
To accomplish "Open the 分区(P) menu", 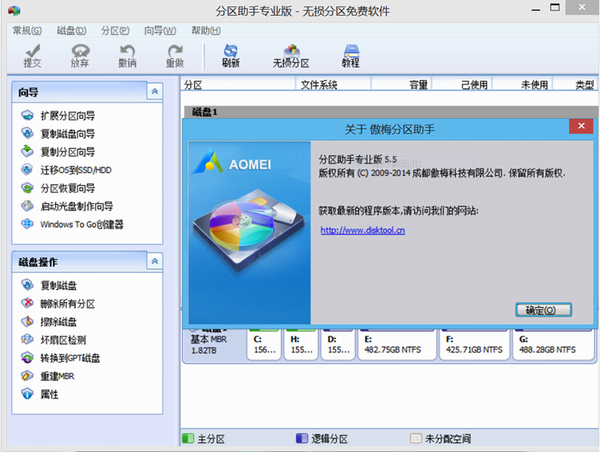I will 115,31.
